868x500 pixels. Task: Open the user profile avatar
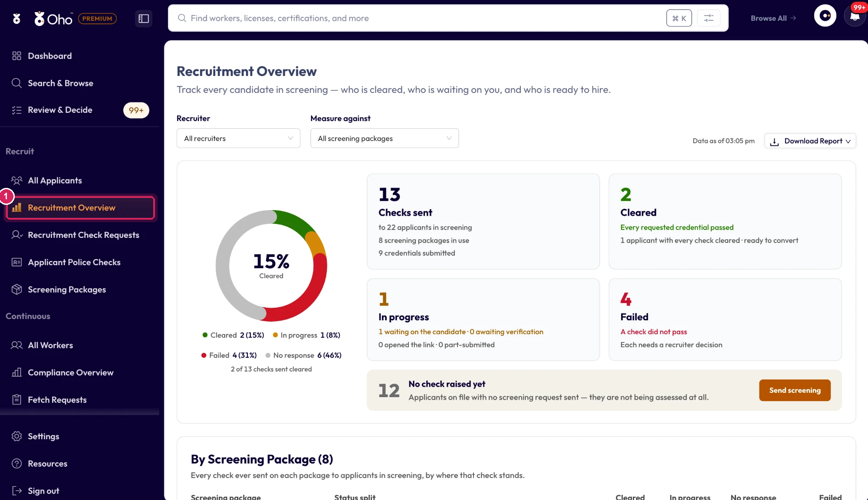click(x=825, y=16)
